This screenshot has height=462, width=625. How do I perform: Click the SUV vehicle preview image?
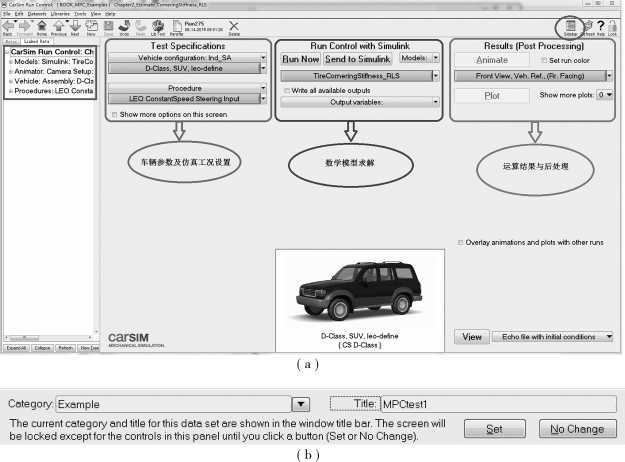360,291
